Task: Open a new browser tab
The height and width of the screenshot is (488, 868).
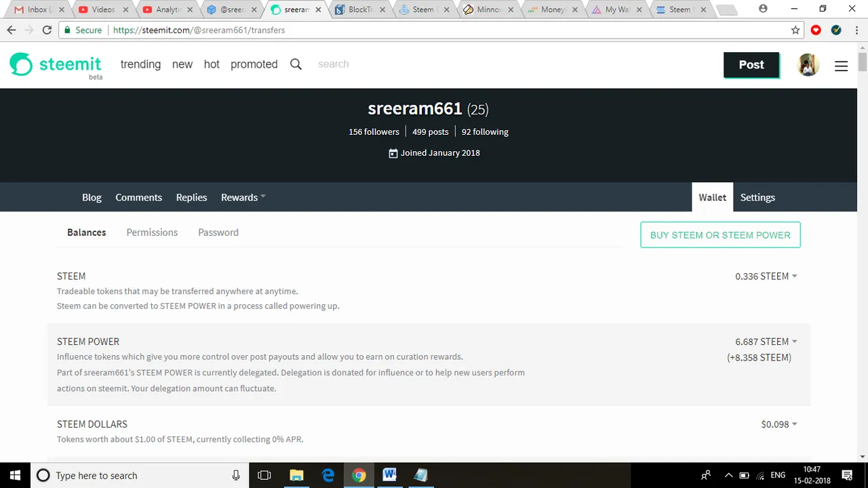Action: [x=726, y=10]
